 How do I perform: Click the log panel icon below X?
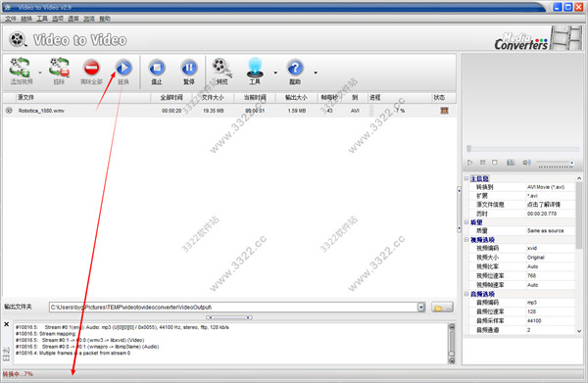[x=7, y=355]
